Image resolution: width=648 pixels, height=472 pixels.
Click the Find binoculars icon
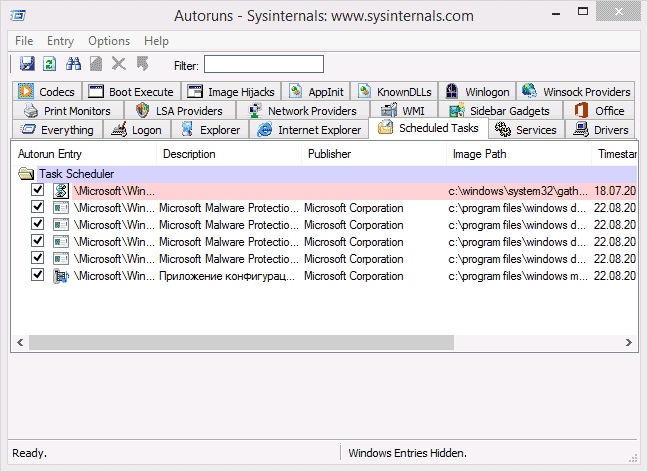point(73,64)
